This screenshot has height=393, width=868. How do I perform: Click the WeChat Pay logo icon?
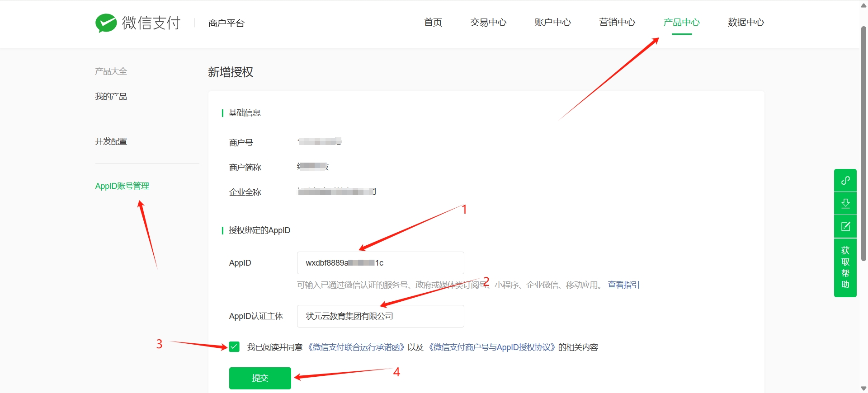pyautogui.click(x=106, y=23)
